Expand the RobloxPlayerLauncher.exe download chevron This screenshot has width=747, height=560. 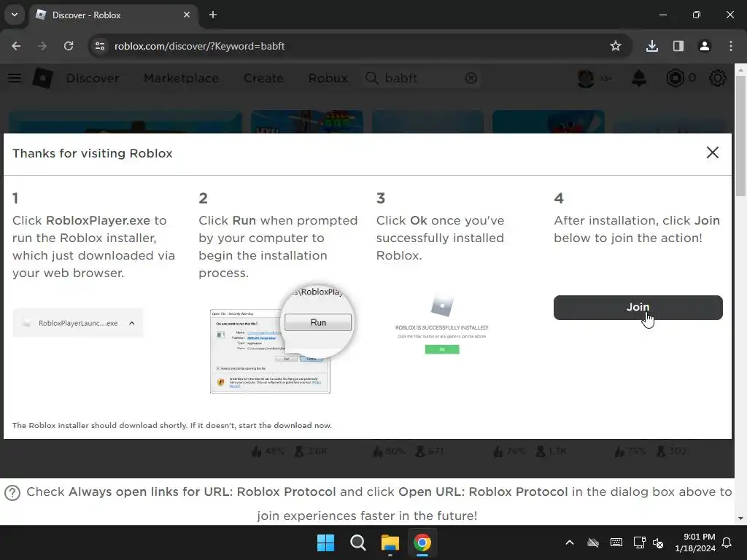132,323
